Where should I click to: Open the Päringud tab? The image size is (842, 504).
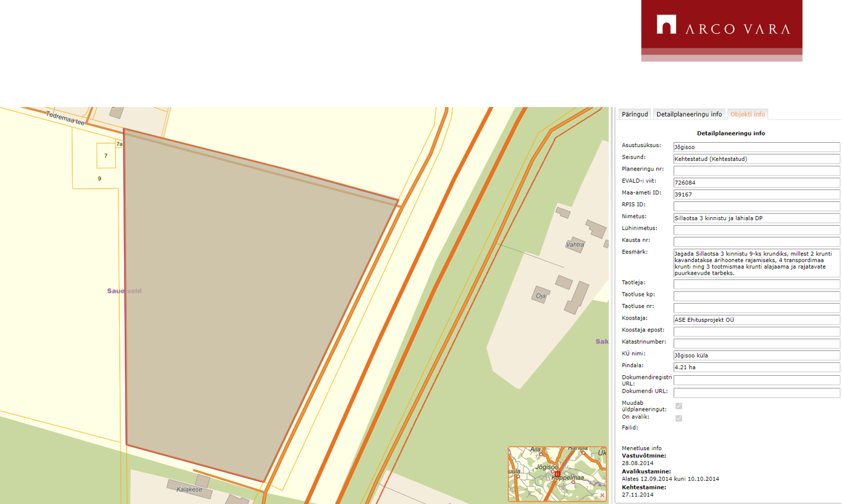[635, 114]
